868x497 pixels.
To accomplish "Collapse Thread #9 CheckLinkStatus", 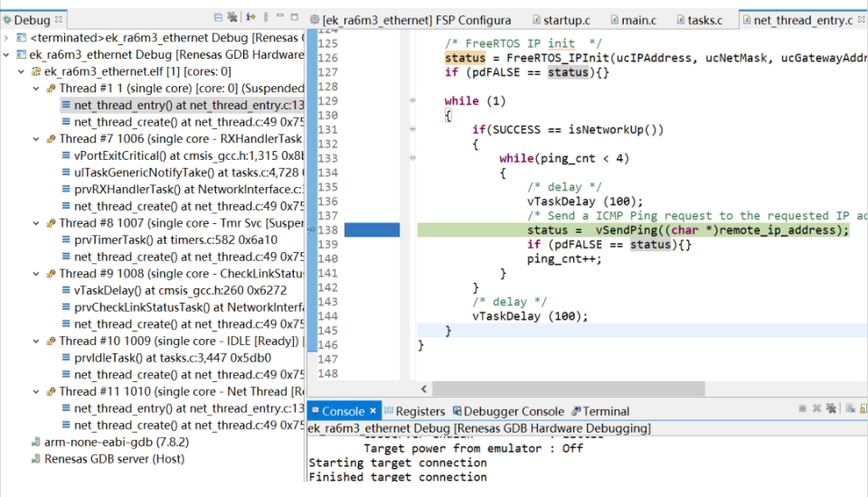I will [x=36, y=274].
